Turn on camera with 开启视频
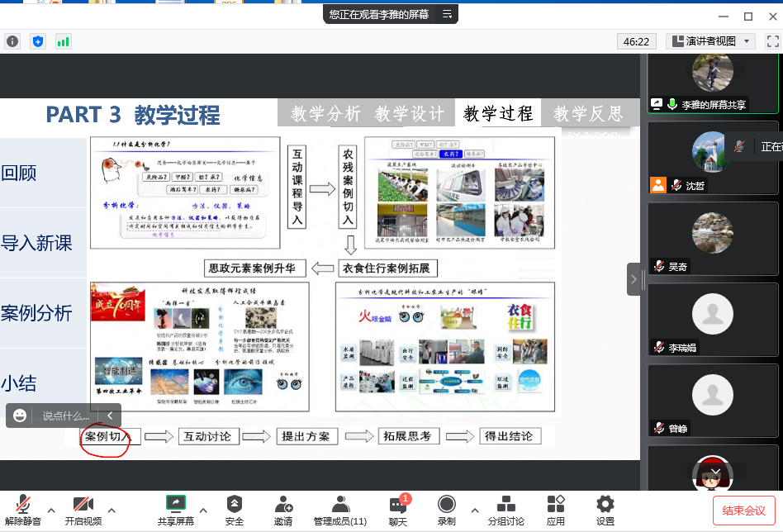 coord(83,510)
